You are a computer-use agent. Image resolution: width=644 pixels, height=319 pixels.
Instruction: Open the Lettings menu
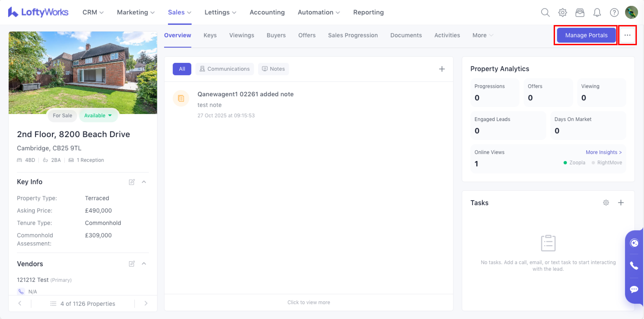(220, 12)
